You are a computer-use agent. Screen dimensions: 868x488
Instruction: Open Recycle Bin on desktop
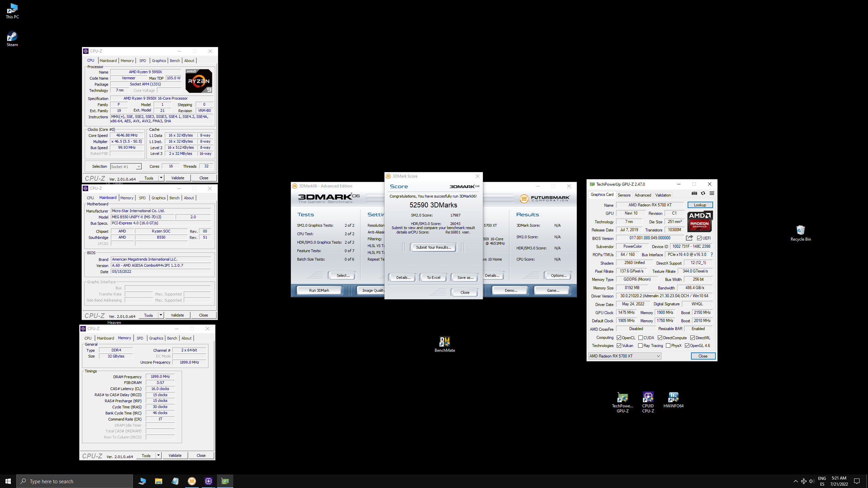[801, 233]
